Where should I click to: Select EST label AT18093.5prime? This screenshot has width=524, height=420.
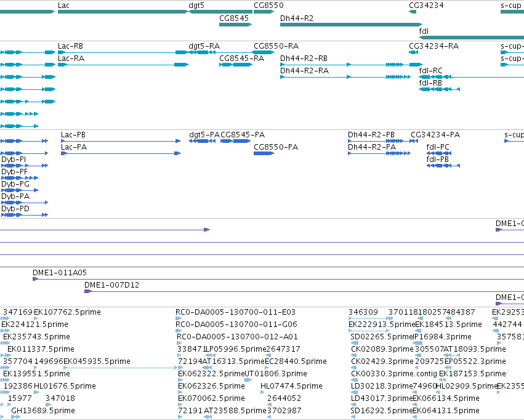click(475, 350)
